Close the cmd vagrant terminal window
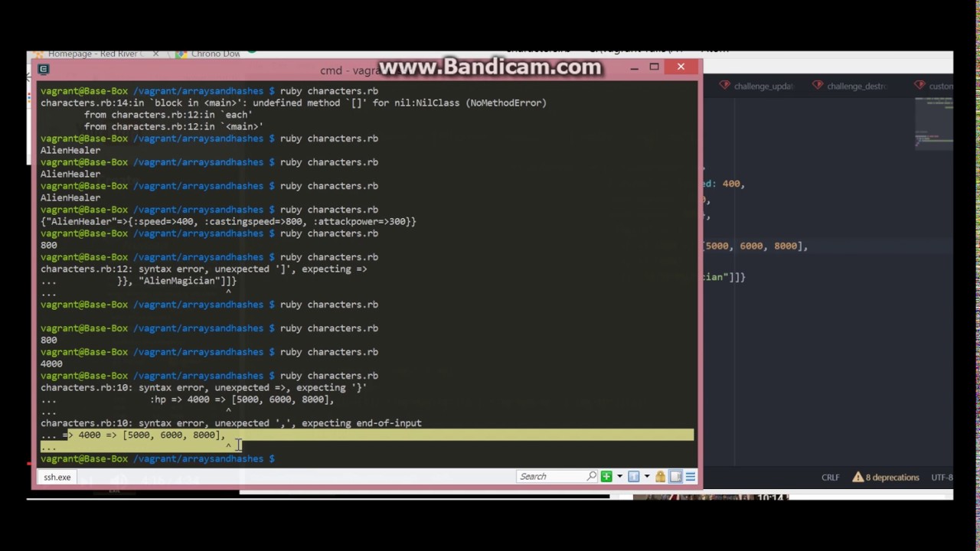Viewport: 980px width, 551px height. click(x=681, y=67)
